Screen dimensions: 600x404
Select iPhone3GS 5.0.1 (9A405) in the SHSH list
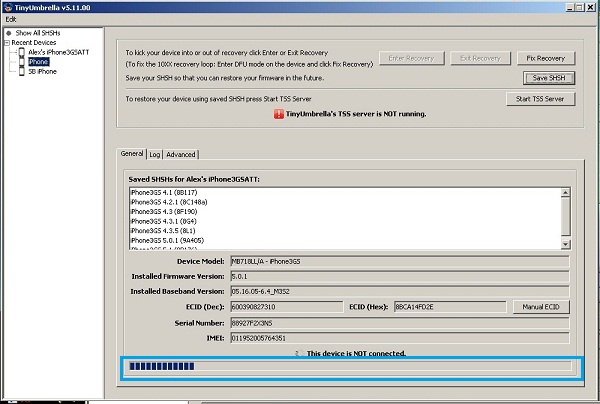[x=168, y=240]
